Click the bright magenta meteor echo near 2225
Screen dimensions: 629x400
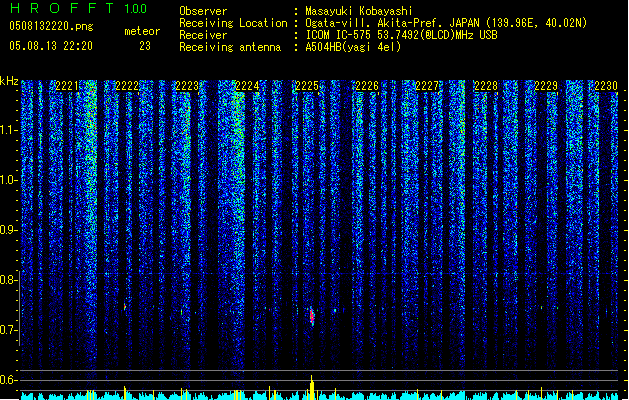312,316
